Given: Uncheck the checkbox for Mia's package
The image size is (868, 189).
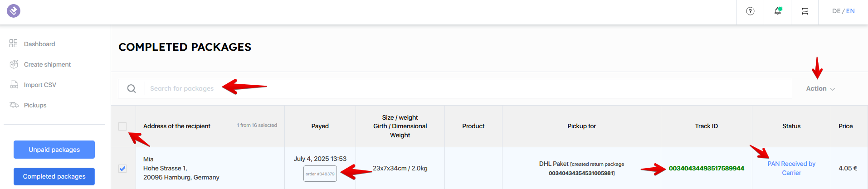Looking at the screenshot, I should (x=122, y=169).
